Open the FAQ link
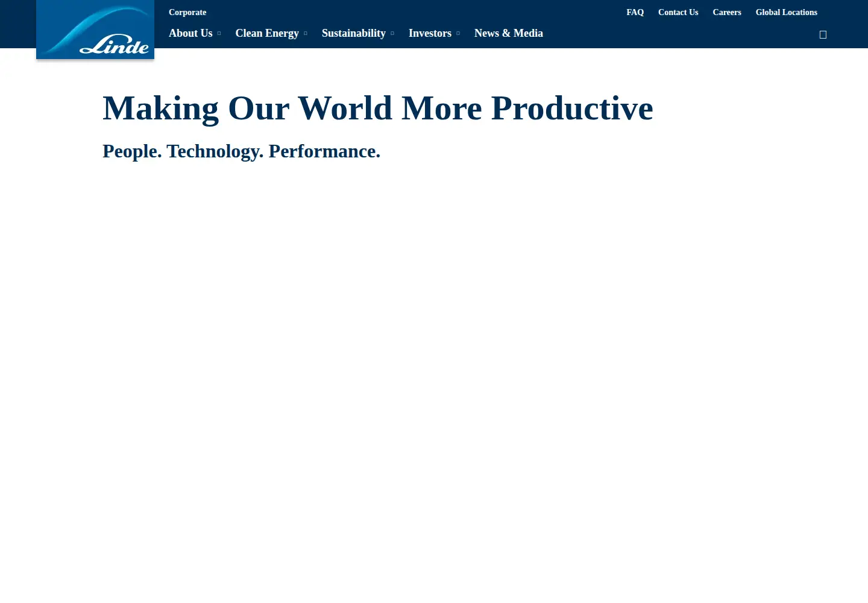This screenshot has width=868, height=603. pos(635,12)
